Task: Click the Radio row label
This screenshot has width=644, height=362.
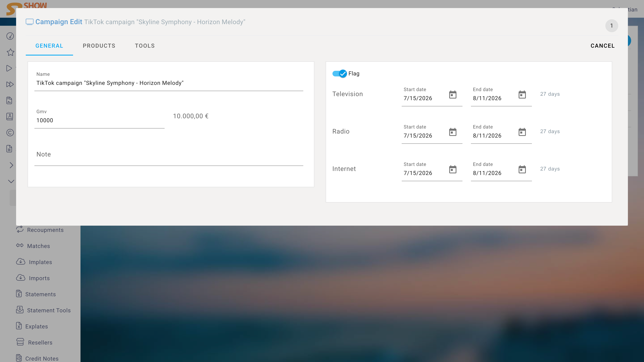Action: 341,132
